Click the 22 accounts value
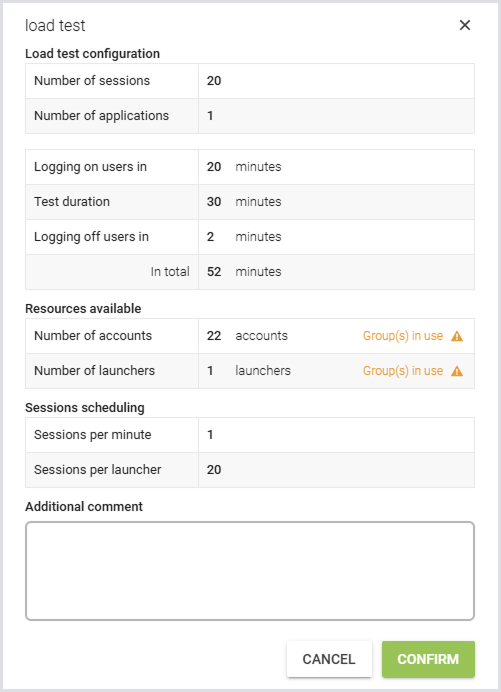The width and height of the screenshot is (501, 692). click(214, 336)
